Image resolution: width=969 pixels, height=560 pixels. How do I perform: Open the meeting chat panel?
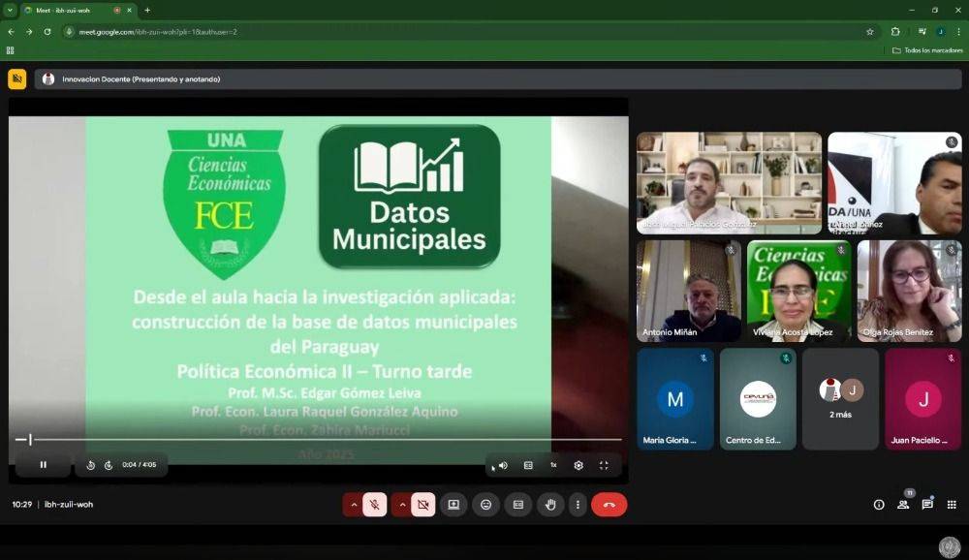[x=927, y=505]
